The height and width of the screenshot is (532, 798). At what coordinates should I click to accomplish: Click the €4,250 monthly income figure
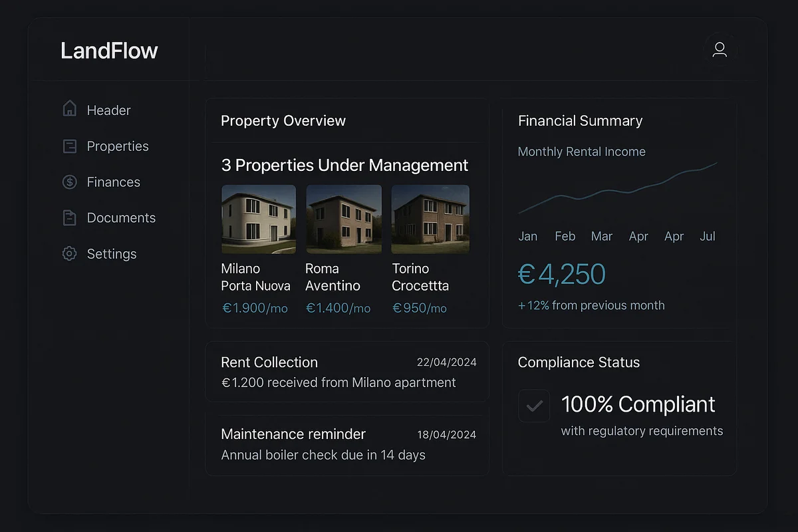(x=561, y=274)
